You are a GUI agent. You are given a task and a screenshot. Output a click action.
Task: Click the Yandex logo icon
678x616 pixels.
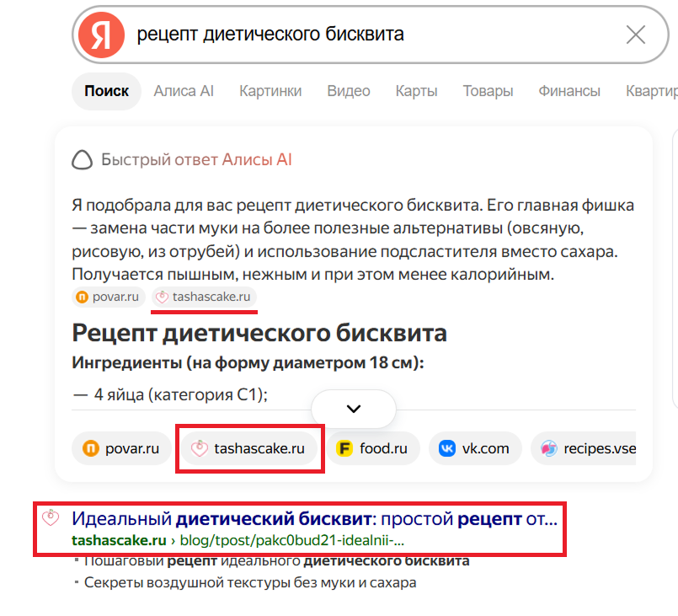pyautogui.click(x=101, y=35)
